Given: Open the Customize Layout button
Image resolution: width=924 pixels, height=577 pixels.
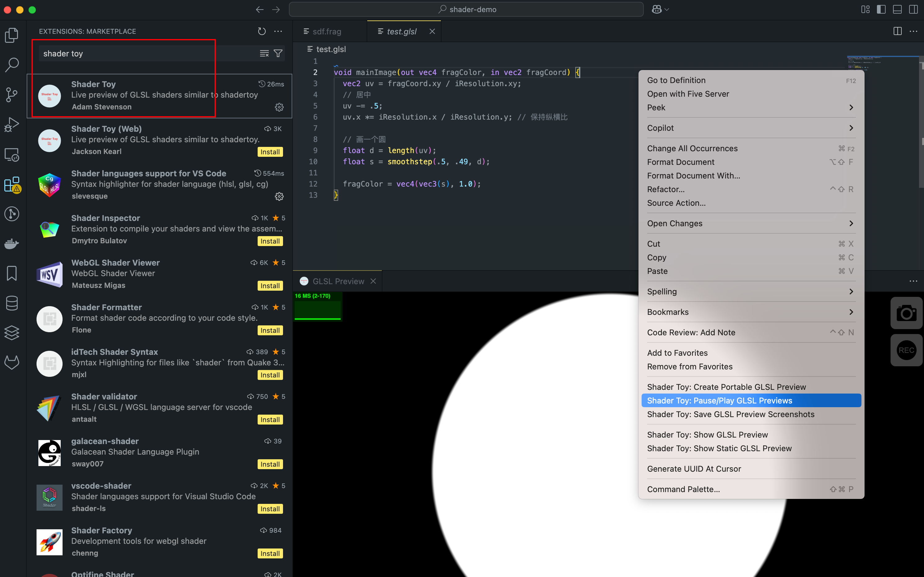Looking at the screenshot, I should pyautogui.click(x=865, y=10).
